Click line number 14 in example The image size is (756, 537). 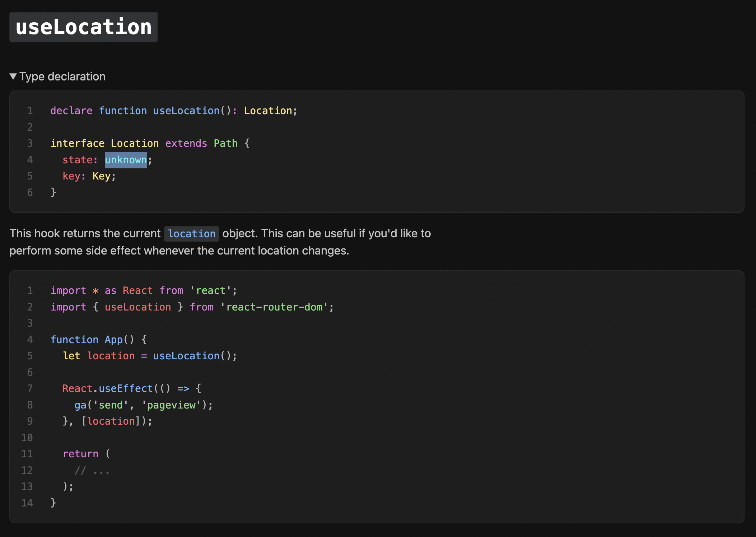[27, 503]
